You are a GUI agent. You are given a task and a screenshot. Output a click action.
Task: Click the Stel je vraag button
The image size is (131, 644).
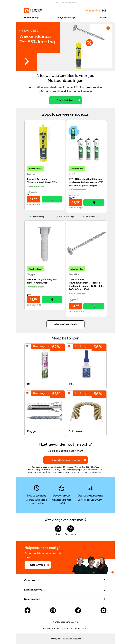38,565
